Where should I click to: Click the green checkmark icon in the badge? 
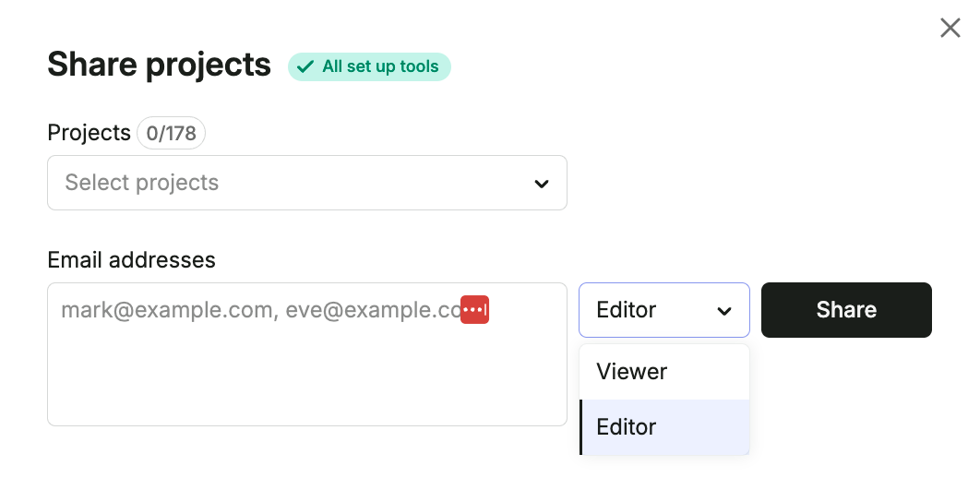(305, 66)
